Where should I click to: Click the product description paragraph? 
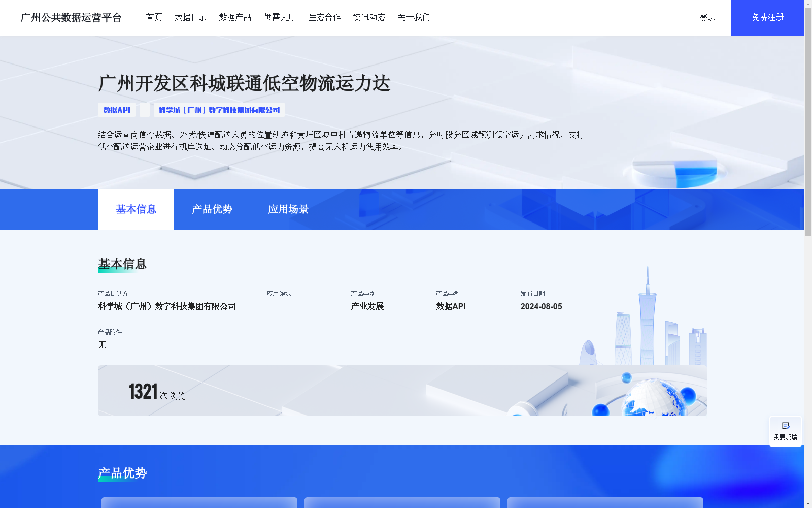coord(341,141)
